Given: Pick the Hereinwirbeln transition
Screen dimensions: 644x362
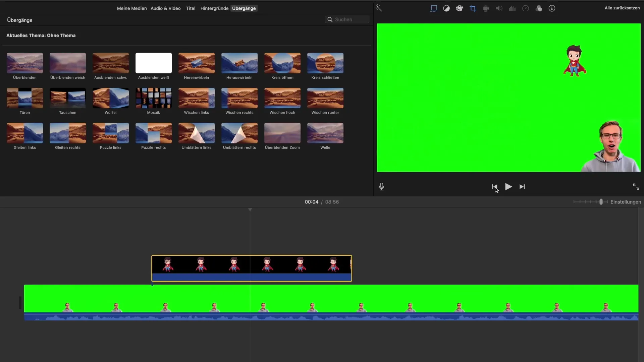Looking at the screenshot, I should 197,66.
